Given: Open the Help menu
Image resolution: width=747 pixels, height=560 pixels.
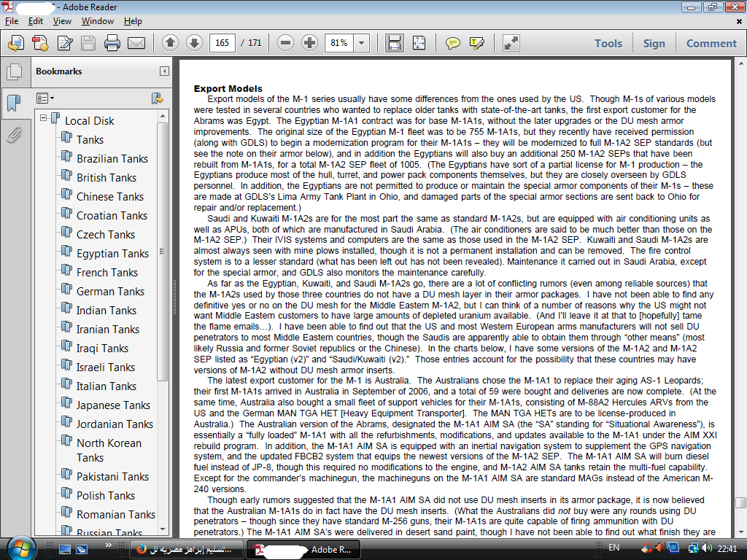Looking at the screenshot, I should (133, 21).
